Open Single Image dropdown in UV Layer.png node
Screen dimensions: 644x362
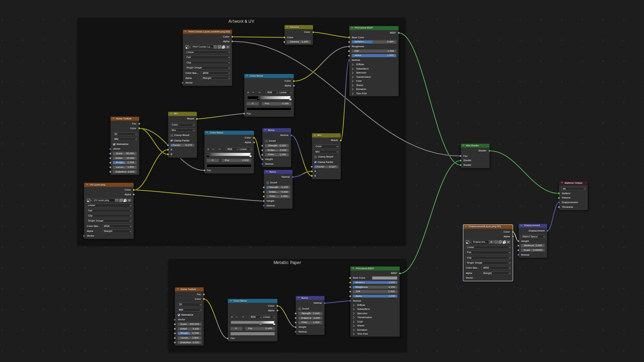pyautogui.click(x=109, y=221)
